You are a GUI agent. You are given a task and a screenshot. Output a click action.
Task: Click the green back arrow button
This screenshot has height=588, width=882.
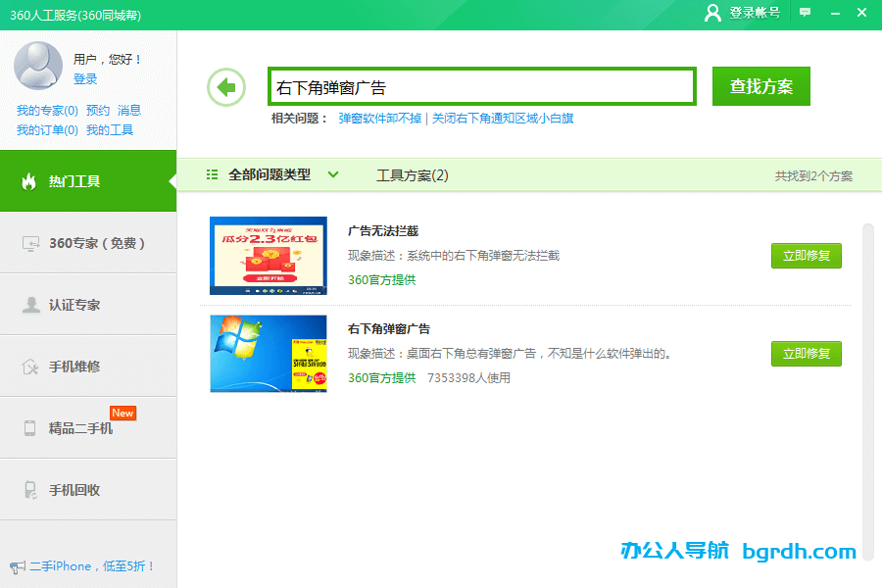[x=226, y=86]
